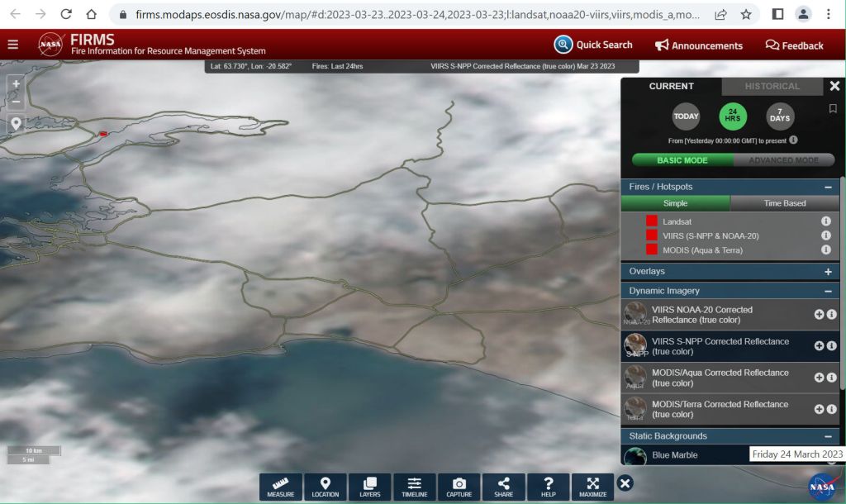The height and width of the screenshot is (504, 846).
Task: Open the Help icon
Action: click(548, 487)
